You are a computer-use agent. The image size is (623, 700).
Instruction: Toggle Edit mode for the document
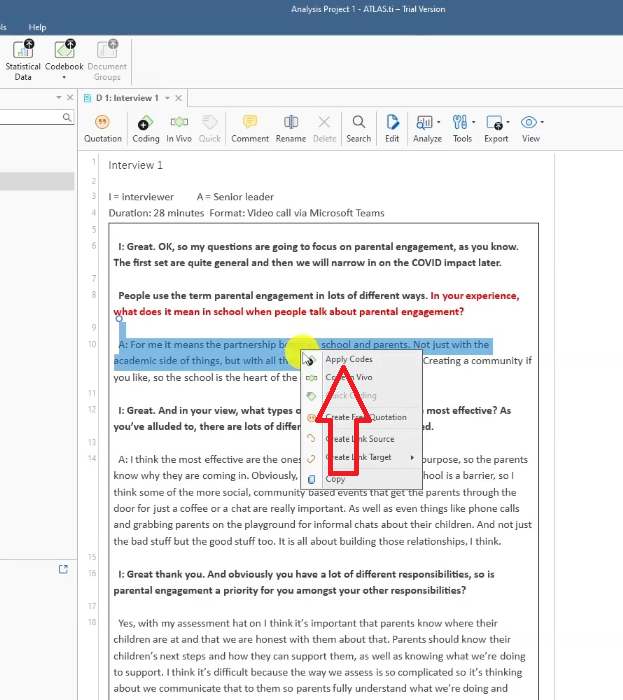coord(392,128)
